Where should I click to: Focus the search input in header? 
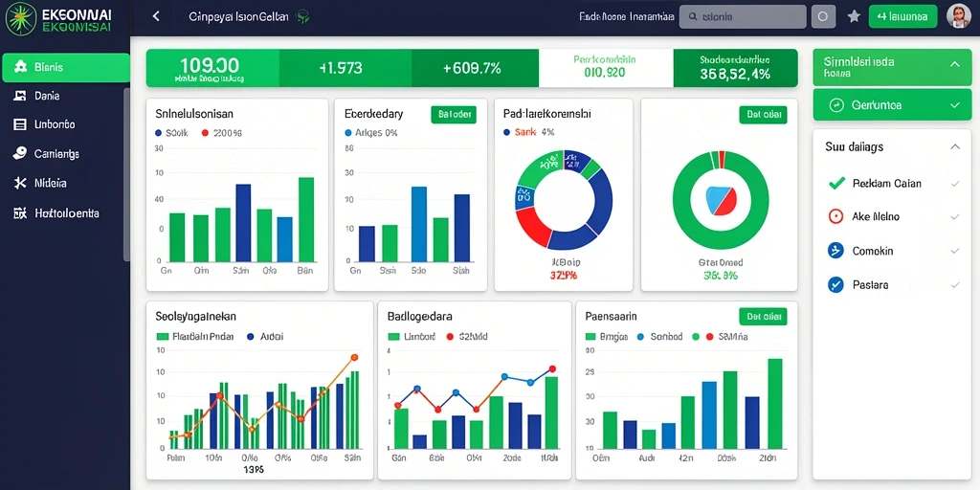coord(743,17)
